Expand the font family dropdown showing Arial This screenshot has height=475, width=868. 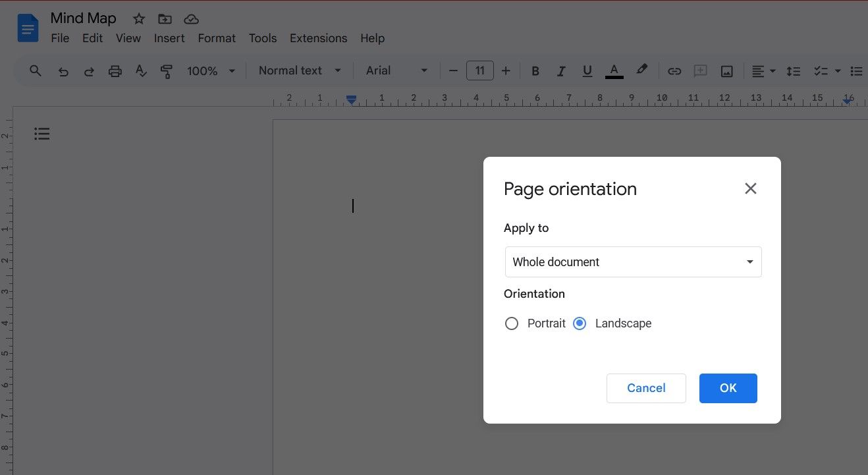coord(424,70)
